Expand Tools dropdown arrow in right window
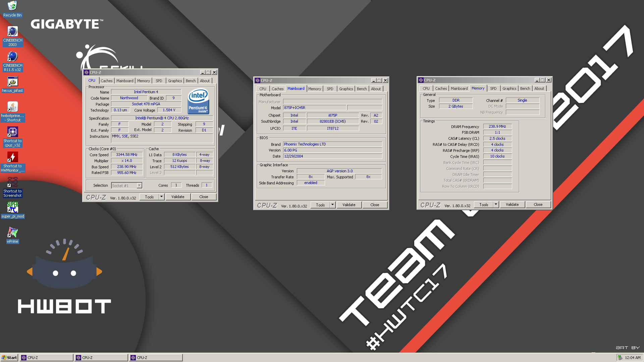Image resolution: width=644 pixels, height=362 pixels. click(x=496, y=204)
